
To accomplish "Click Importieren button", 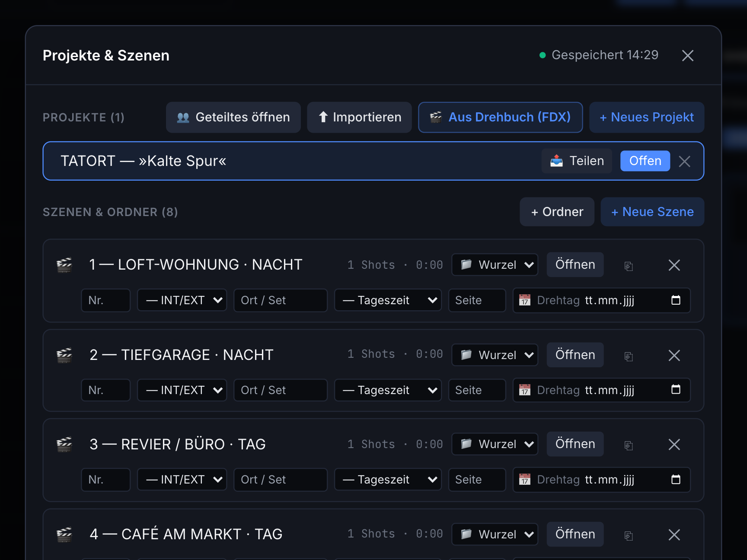I will (x=359, y=117).
